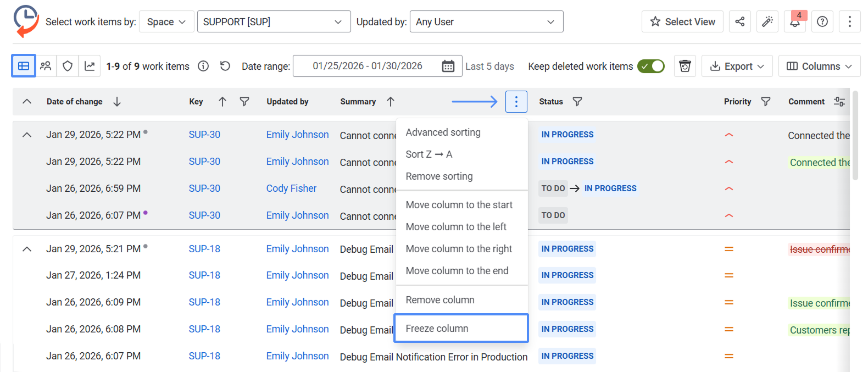Select the table view toggle button
This screenshot has width=868, height=372.
click(x=24, y=66)
